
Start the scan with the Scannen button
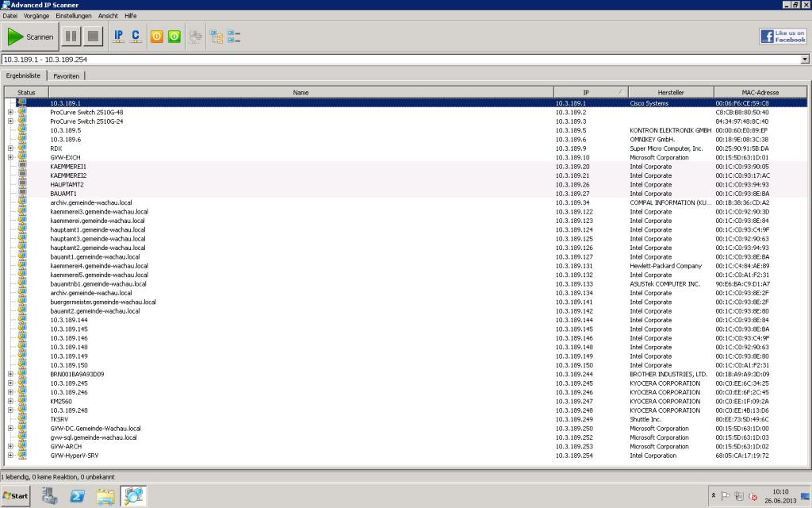pyautogui.click(x=30, y=37)
